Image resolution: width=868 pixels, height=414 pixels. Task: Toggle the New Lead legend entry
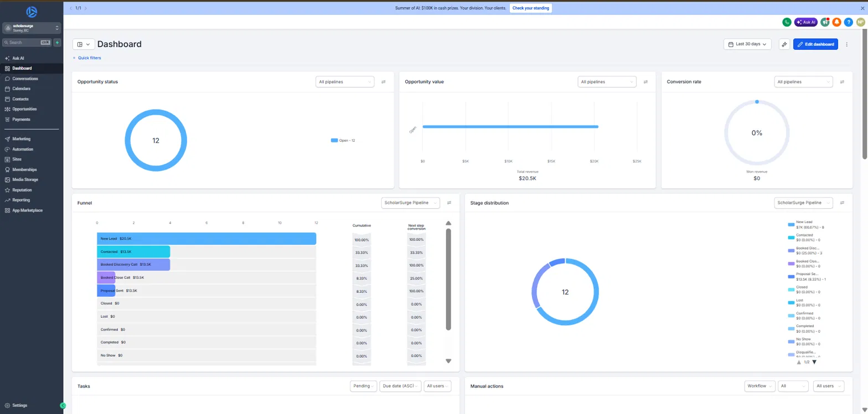tap(806, 224)
